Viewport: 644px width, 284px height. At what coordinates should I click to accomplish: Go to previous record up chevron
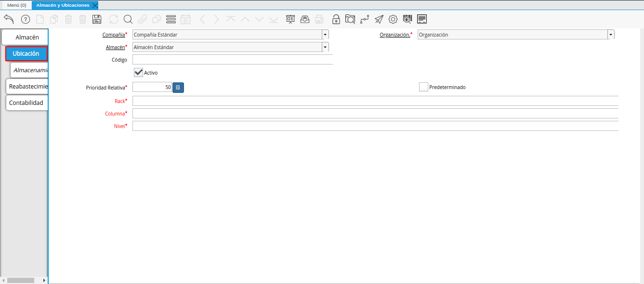[245, 19]
